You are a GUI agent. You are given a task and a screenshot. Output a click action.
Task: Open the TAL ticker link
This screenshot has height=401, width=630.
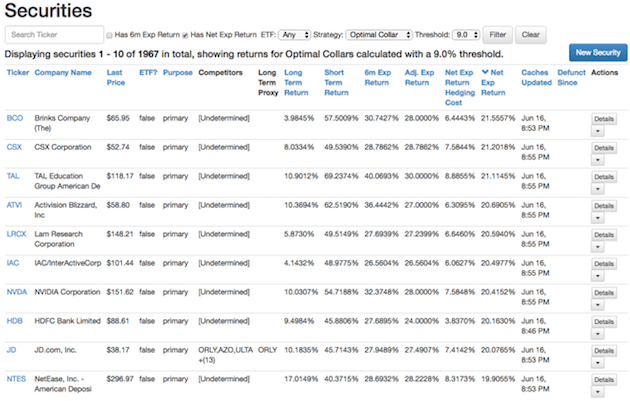pyautogui.click(x=13, y=175)
